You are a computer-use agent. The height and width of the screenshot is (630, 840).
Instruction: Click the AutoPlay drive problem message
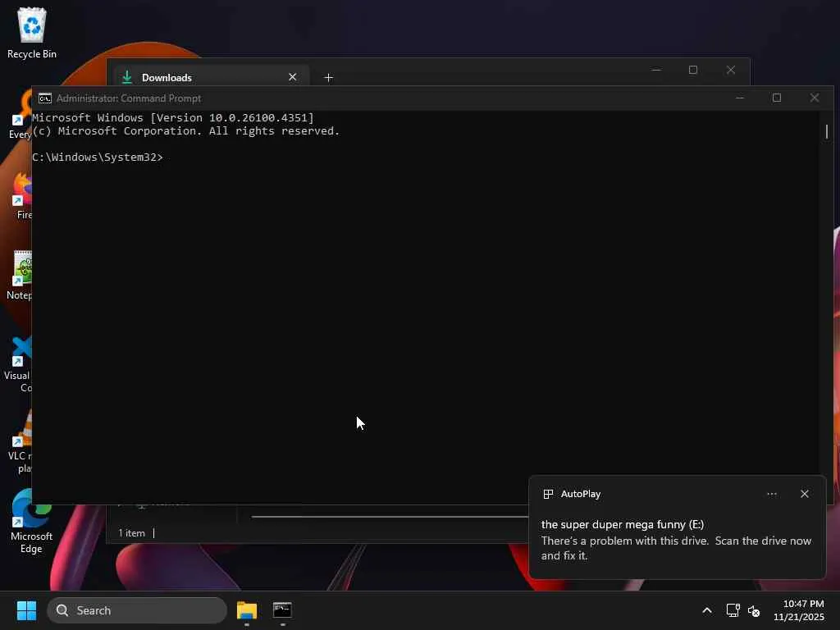[x=676, y=548]
